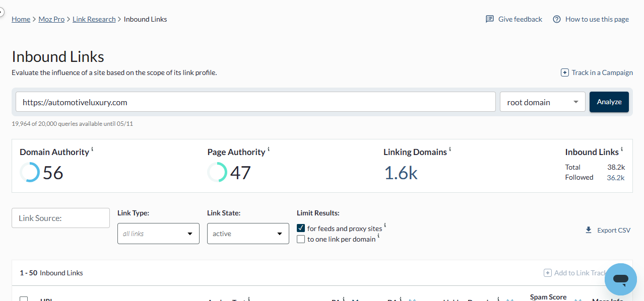Click the Track in a Campaign plus icon
The height and width of the screenshot is (301, 644).
coord(565,72)
